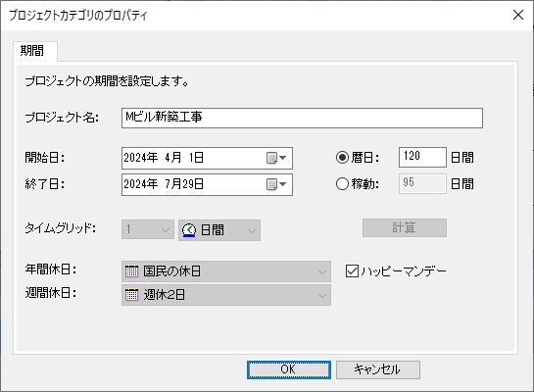
Task: Open the calendar picker for 終了日
Action: [x=276, y=184]
